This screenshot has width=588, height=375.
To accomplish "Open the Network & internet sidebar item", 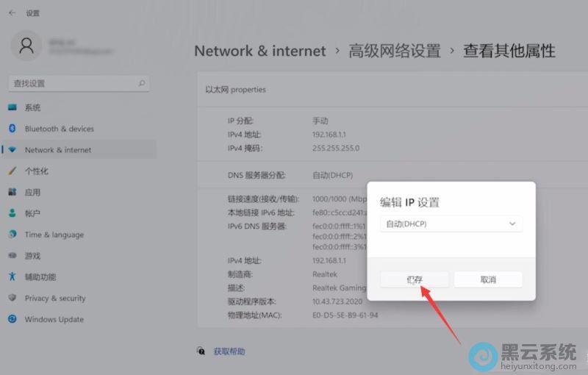I will (x=58, y=150).
